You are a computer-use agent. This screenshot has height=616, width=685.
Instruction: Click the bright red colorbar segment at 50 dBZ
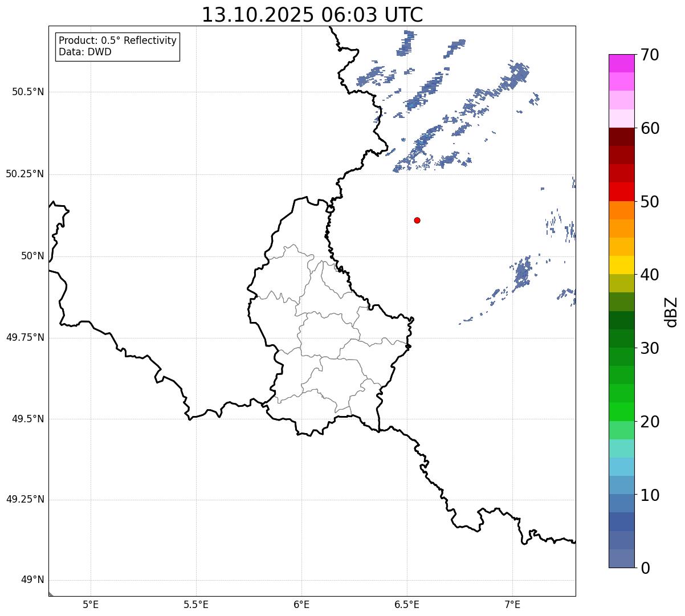pyautogui.click(x=621, y=192)
